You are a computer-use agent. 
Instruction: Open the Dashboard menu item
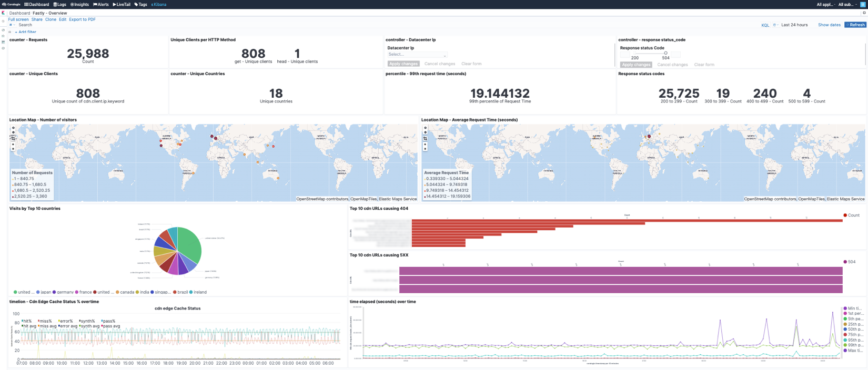(37, 4)
